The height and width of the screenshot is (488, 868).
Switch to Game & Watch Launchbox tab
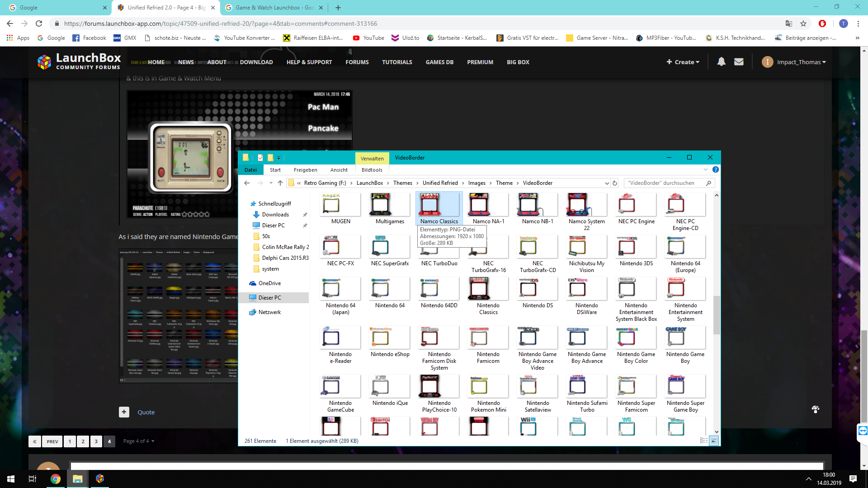tap(274, 8)
